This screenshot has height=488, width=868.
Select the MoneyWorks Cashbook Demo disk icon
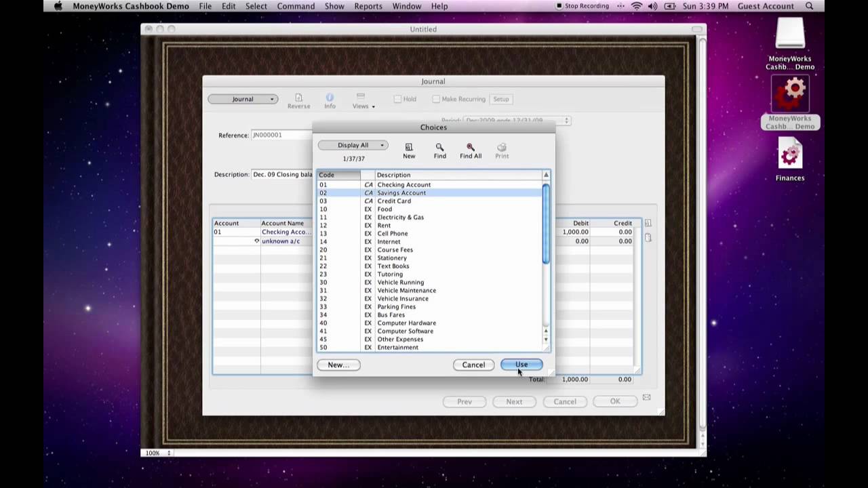(x=790, y=34)
